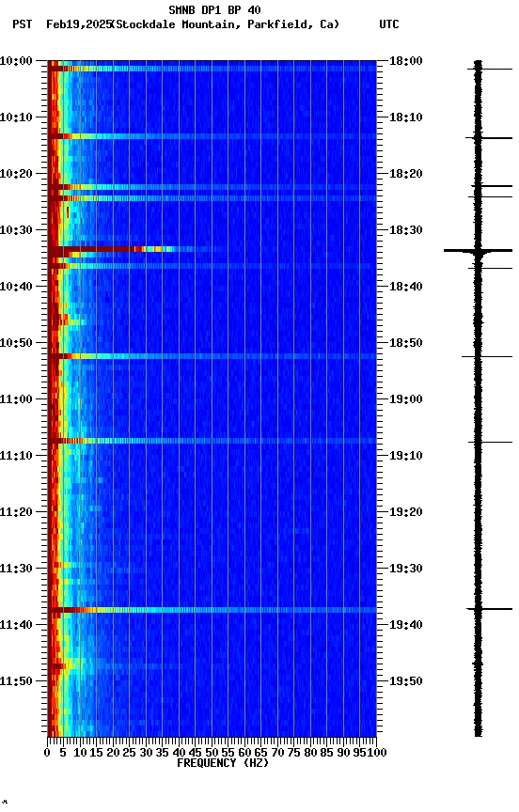Click the '10:40' PST time label
Screen dimensions: 519x812
point(16,287)
